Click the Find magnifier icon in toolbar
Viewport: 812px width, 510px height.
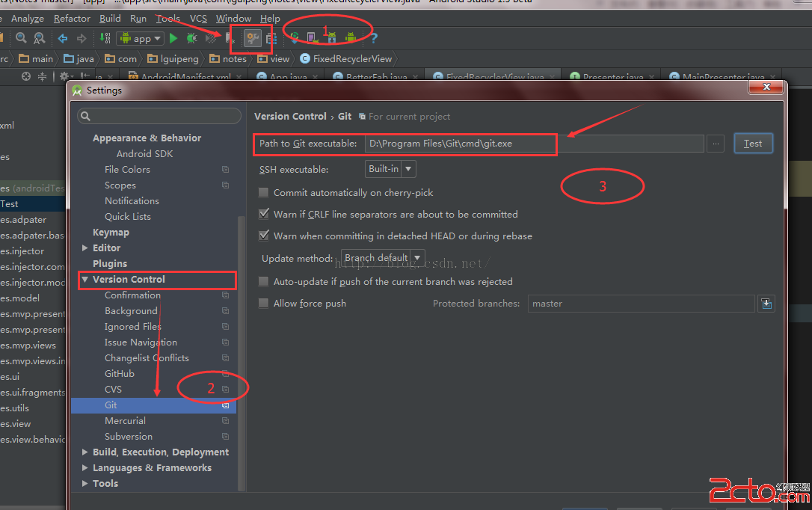[x=21, y=38]
